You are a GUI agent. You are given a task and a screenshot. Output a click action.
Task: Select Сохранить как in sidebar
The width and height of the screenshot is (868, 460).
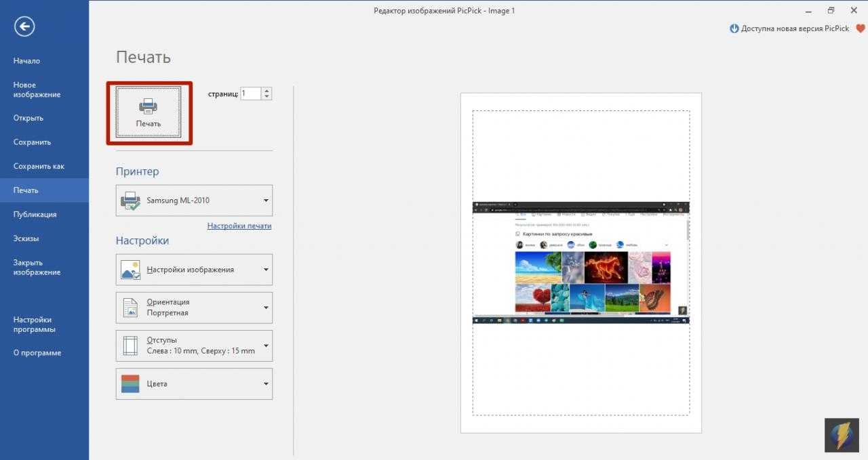point(39,166)
